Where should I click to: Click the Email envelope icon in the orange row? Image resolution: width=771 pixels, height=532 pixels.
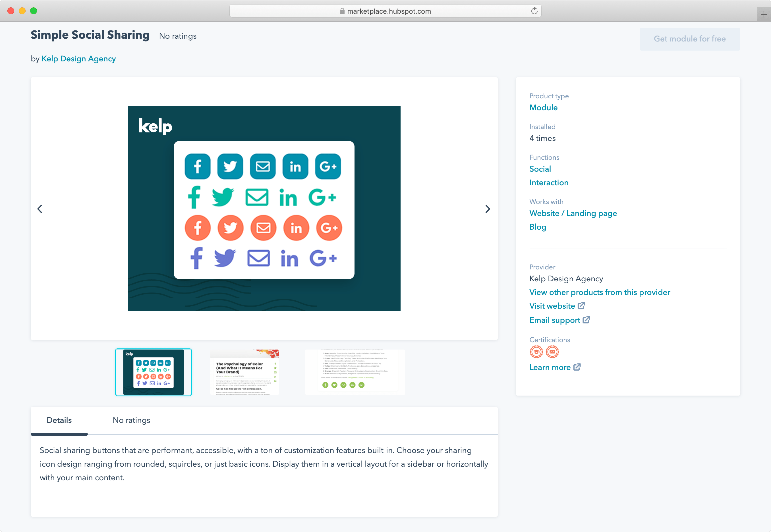coord(263,227)
